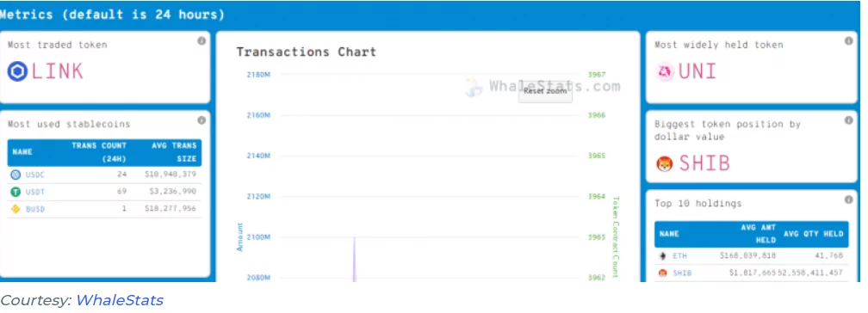
Task: Click info icon on Most traded token card
Action: (201, 41)
